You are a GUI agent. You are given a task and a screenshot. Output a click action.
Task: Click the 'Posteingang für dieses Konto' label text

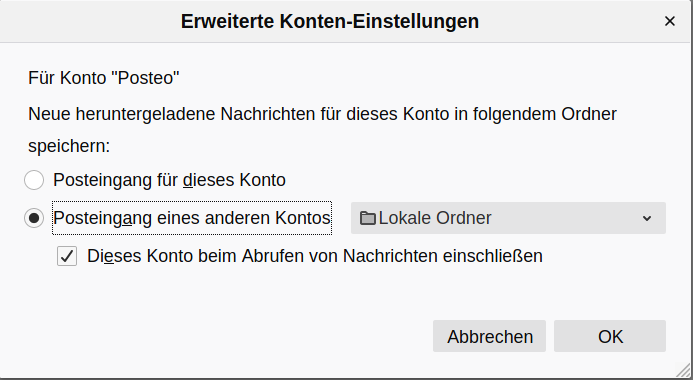(169, 180)
